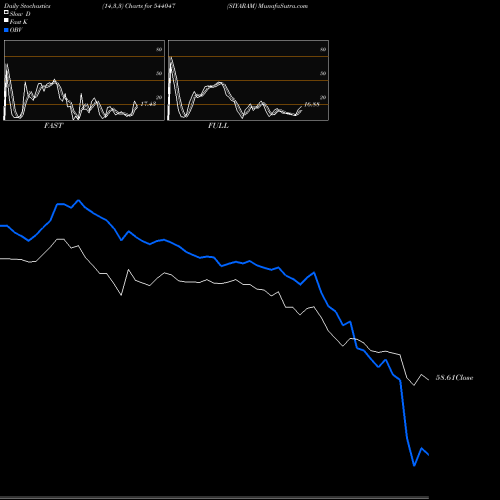Image resolution: width=500 pixels, height=500 pixels.
Task: Select the '(14,3,3) Charts for 544047' text
Action: point(139,6)
